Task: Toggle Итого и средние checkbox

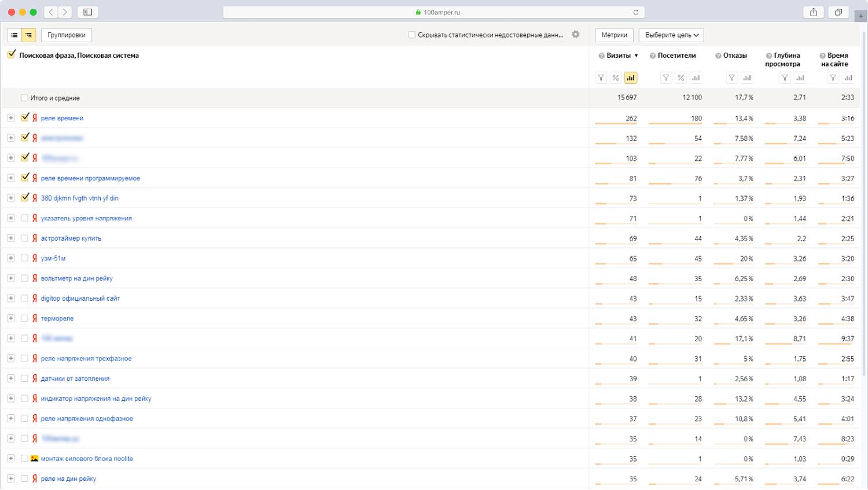Action: (x=24, y=98)
